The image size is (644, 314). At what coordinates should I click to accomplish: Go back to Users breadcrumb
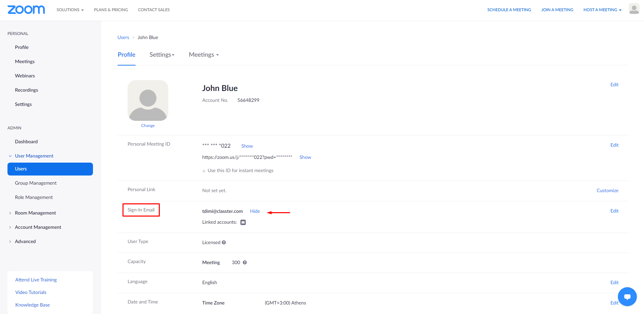coord(123,37)
